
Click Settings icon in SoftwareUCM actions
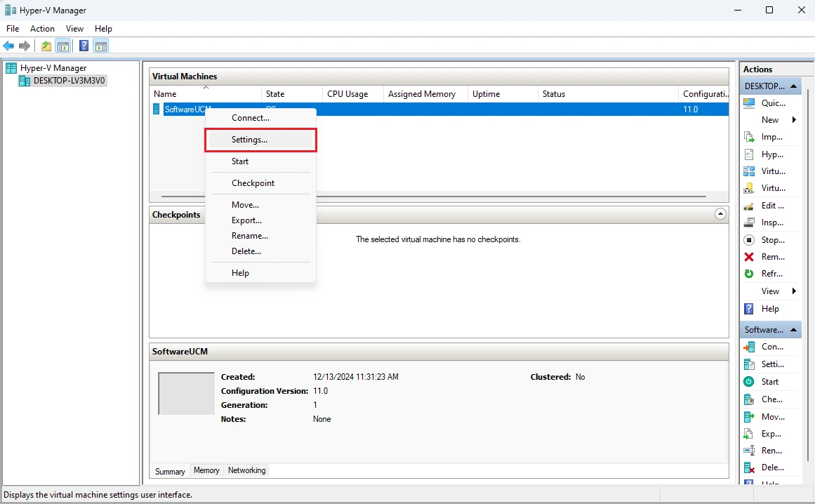pos(749,364)
